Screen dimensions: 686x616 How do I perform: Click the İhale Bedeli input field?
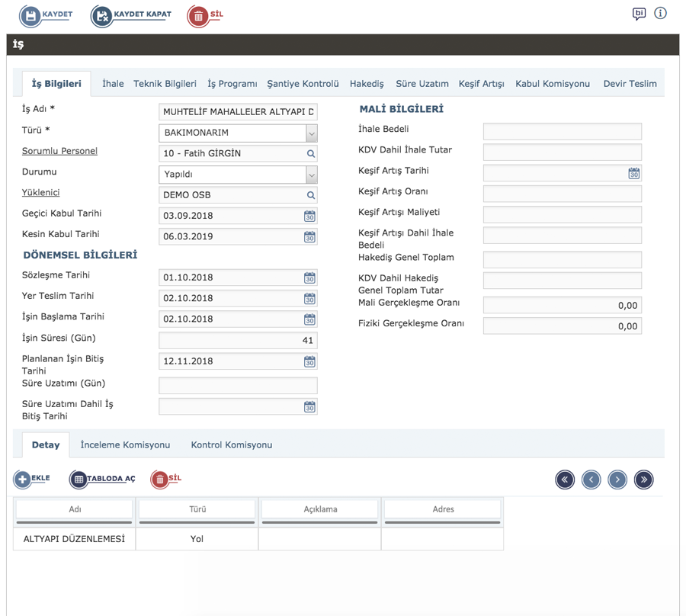click(x=562, y=132)
